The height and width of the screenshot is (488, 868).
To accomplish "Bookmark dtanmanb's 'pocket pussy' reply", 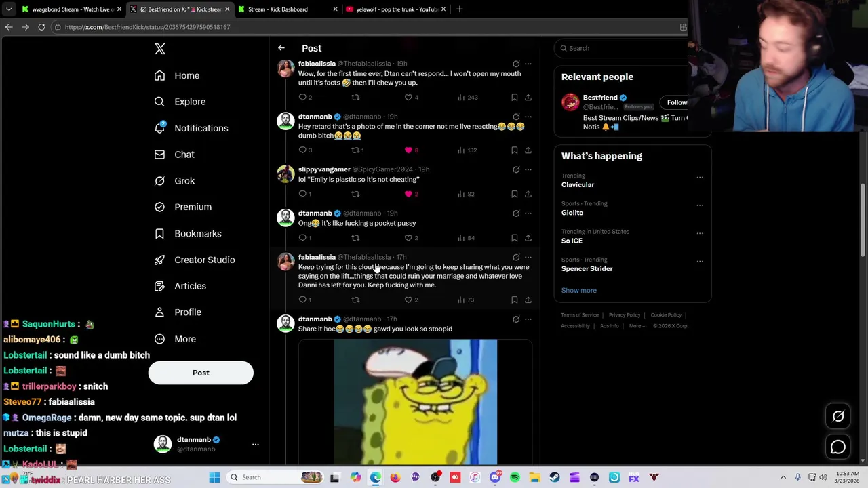I will coord(515,238).
